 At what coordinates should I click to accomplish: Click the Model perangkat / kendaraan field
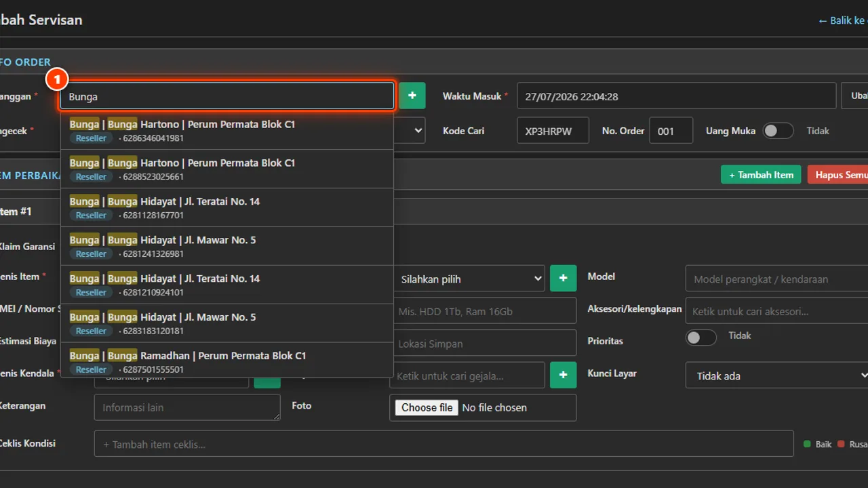(777, 279)
